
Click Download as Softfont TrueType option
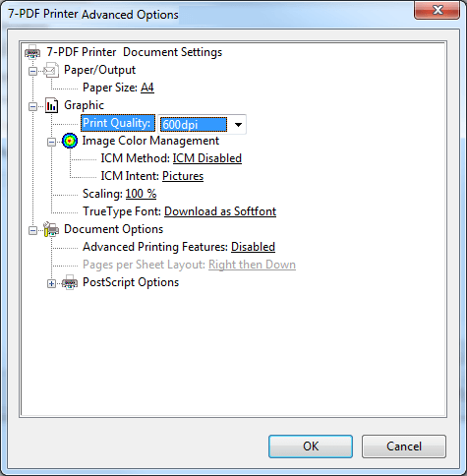click(x=220, y=211)
